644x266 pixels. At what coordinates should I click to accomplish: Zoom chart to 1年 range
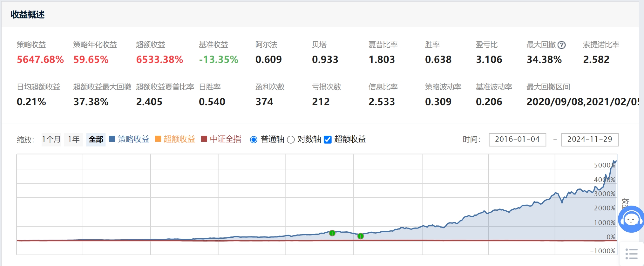pos(74,140)
